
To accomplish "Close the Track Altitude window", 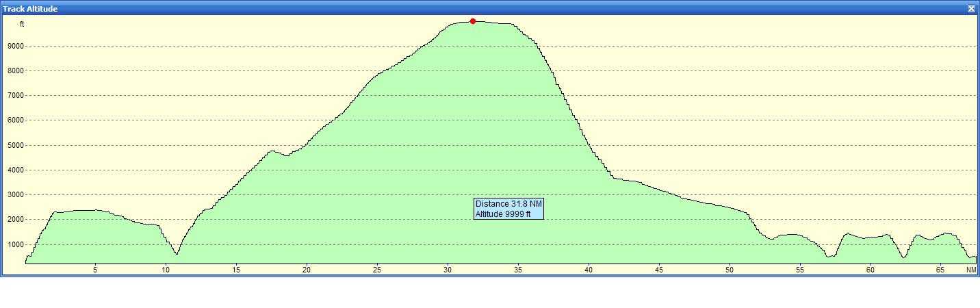I will coord(971,9).
